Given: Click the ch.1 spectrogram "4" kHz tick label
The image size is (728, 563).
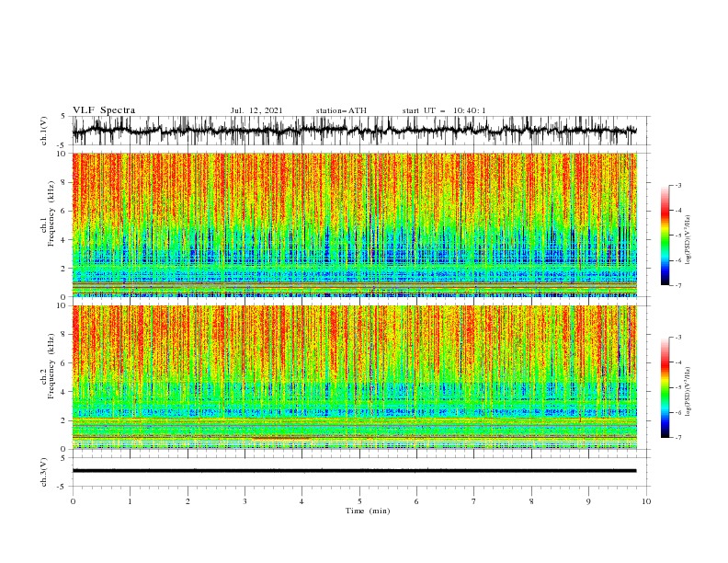Looking at the screenshot, I should [x=64, y=240].
